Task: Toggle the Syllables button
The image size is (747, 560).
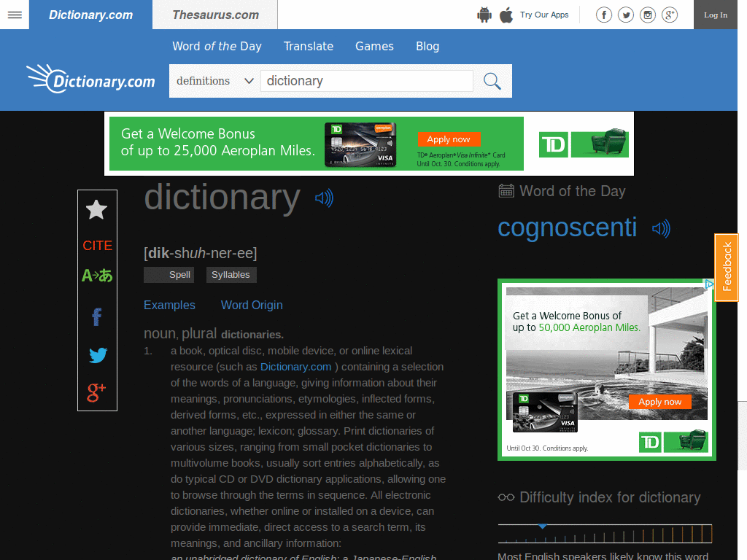Action: [x=231, y=275]
